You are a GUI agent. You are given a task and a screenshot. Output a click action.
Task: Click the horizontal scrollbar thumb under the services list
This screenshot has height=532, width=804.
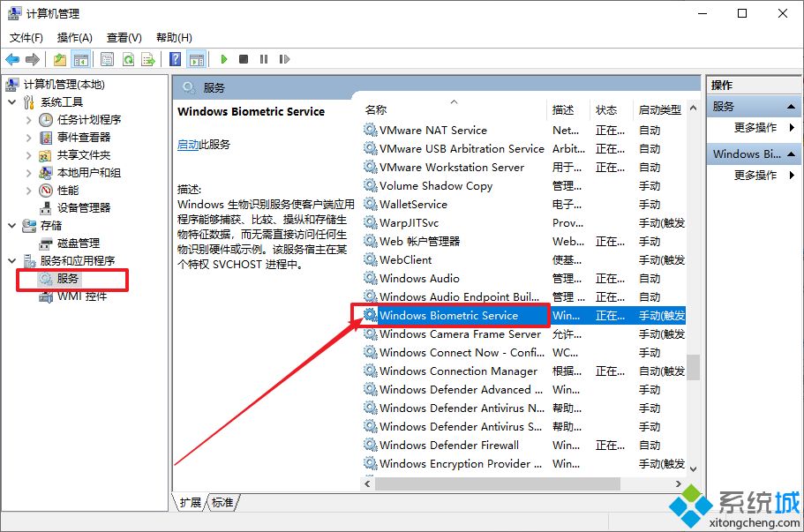coord(498,483)
